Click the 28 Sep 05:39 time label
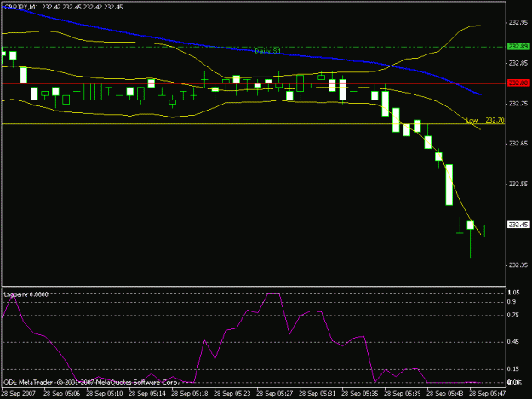 pos(403,394)
